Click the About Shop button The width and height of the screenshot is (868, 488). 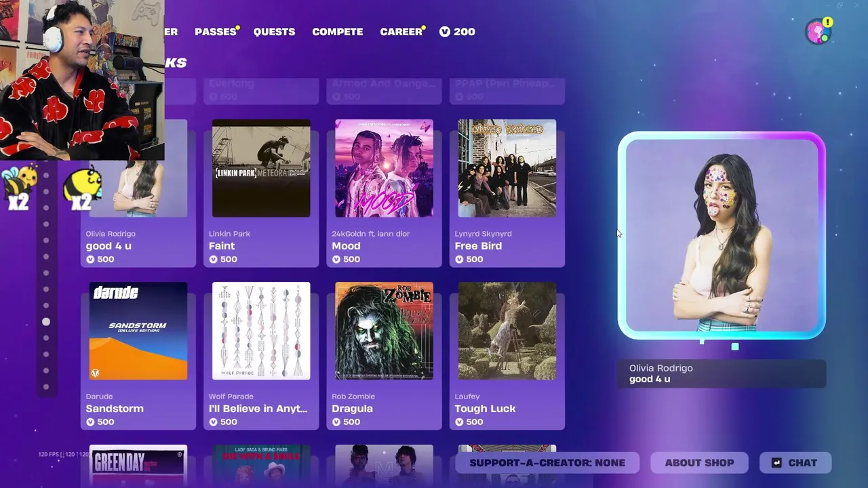click(x=699, y=463)
